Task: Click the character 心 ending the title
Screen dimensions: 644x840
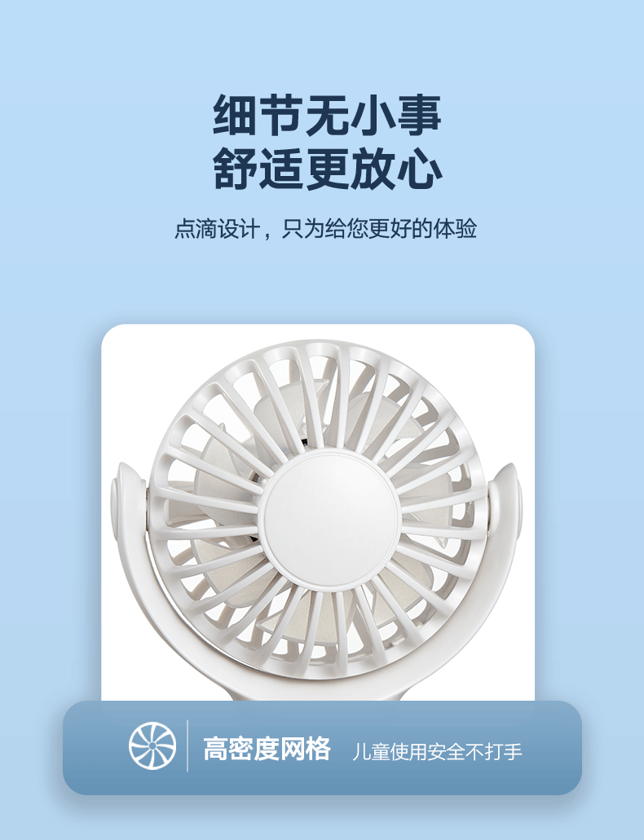Action: click(x=420, y=169)
